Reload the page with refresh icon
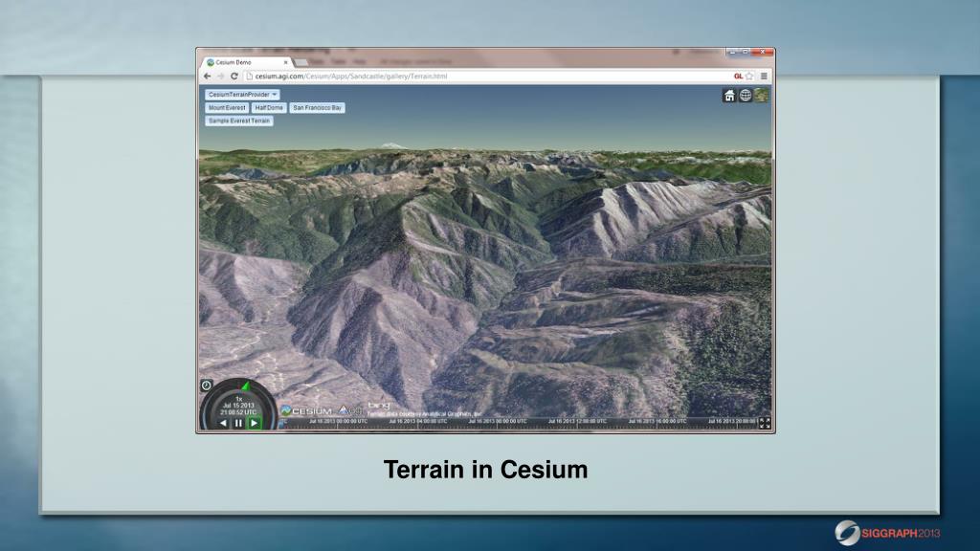Screen dimensions: 980x551 pyautogui.click(x=234, y=77)
